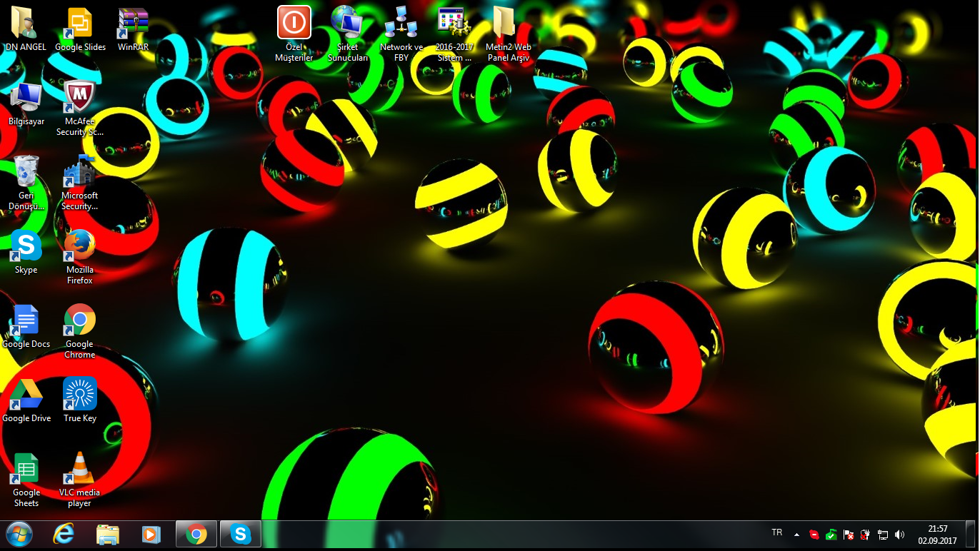The width and height of the screenshot is (980, 551).
Task: Launch Internet Explorer from the taskbar
Action: click(64, 534)
